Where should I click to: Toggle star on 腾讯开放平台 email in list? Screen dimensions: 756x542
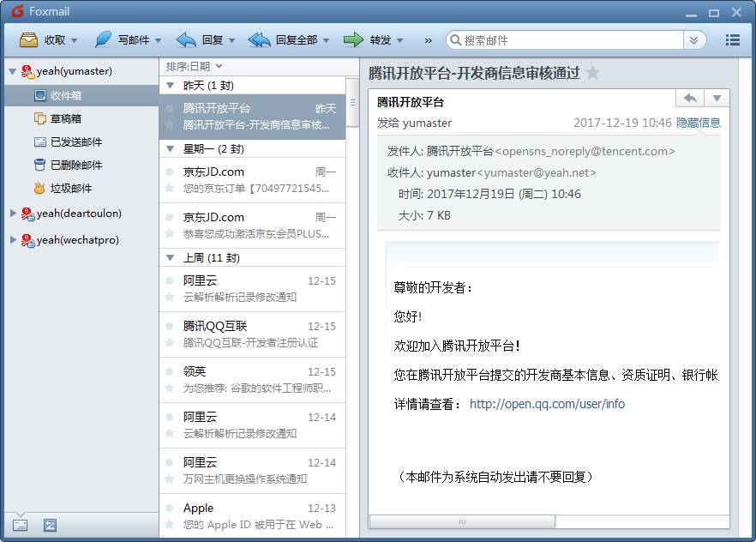click(x=169, y=125)
